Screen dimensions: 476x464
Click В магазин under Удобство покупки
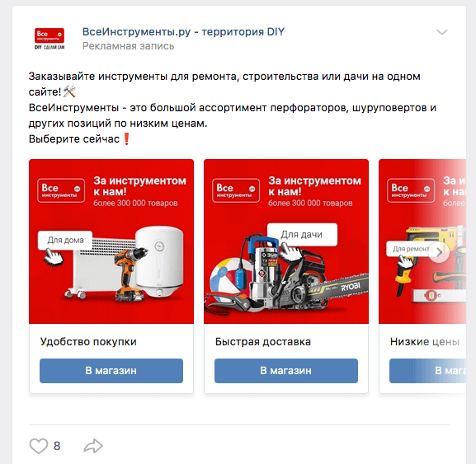click(111, 371)
